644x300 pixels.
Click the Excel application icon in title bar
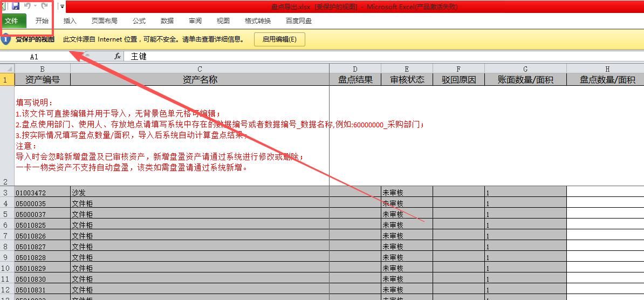(4, 6)
